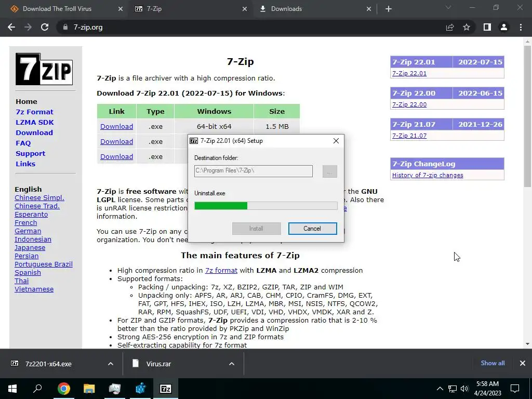Open the Chrome three-dot menu

coord(521,27)
